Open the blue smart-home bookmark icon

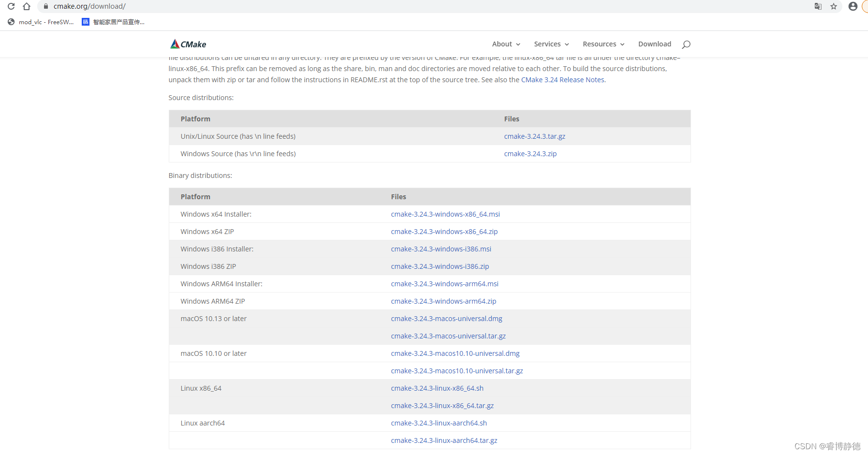tap(86, 22)
